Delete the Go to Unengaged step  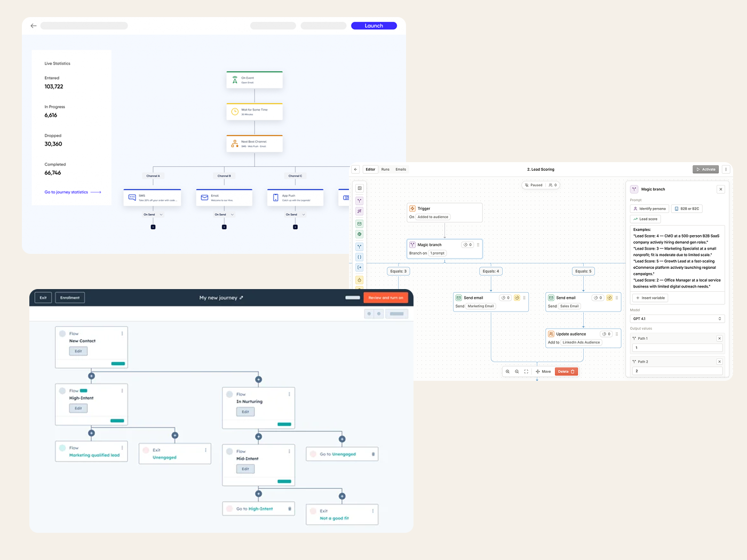373,454
